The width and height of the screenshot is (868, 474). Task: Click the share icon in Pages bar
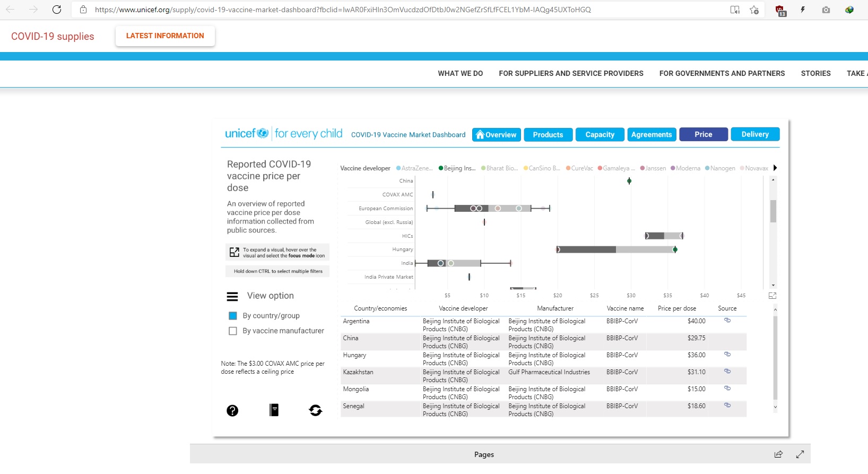pos(778,454)
